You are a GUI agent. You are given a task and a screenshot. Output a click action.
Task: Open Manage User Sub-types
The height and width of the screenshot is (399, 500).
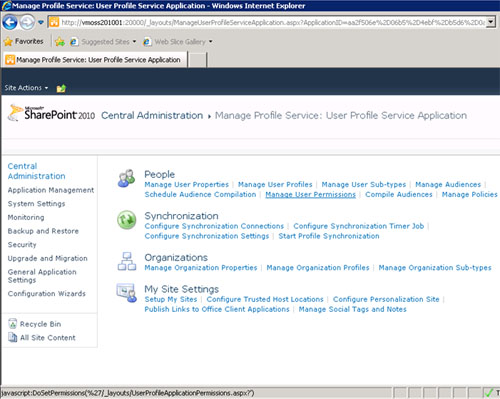tap(364, 184)
